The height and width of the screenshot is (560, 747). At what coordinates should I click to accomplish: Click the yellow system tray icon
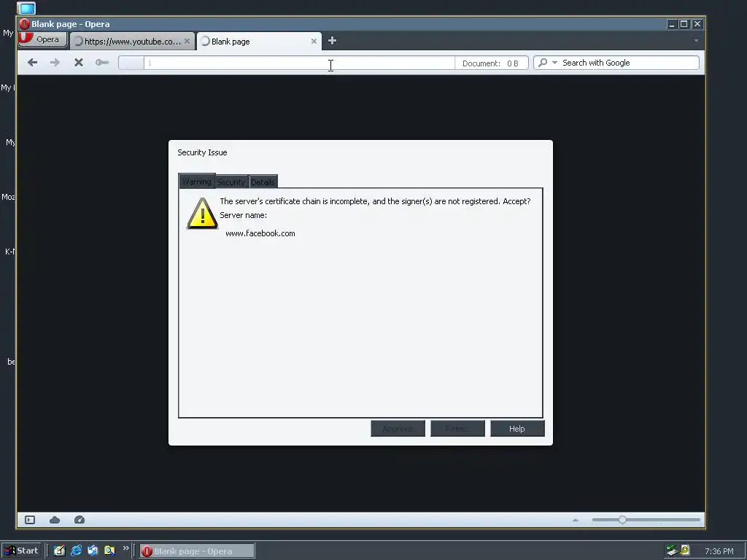685,550
